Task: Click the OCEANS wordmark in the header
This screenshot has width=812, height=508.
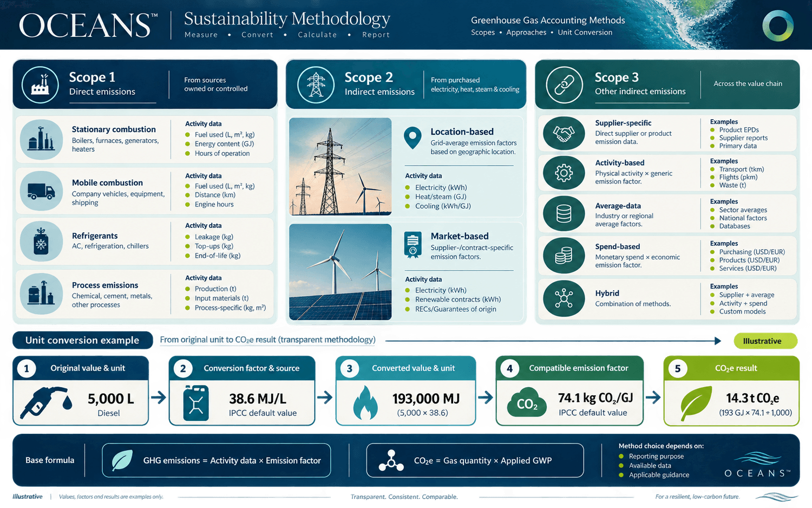Action: (x=89, y=25)
